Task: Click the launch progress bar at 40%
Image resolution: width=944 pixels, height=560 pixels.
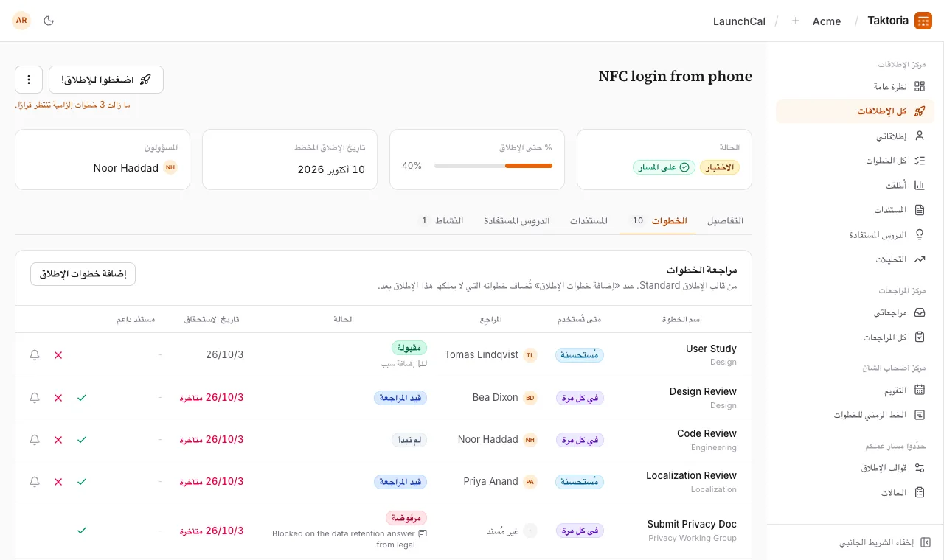Action: point(493,166)
